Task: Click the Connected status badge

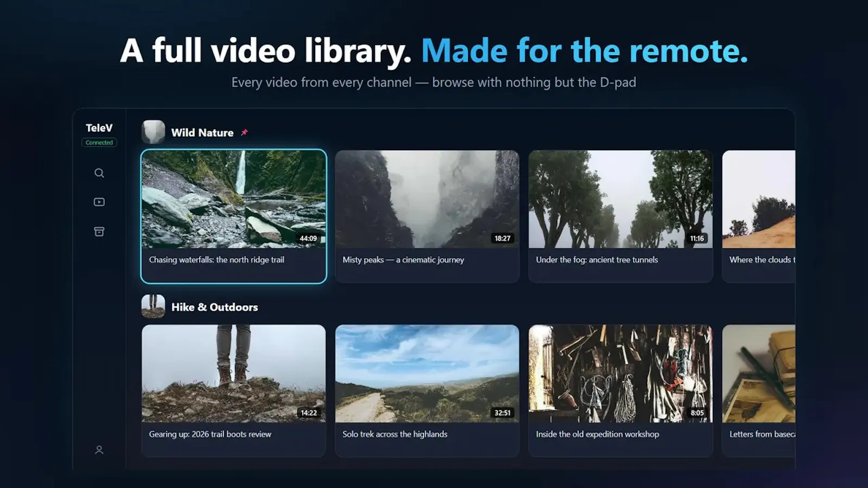Action: click(x=99, y=143)
